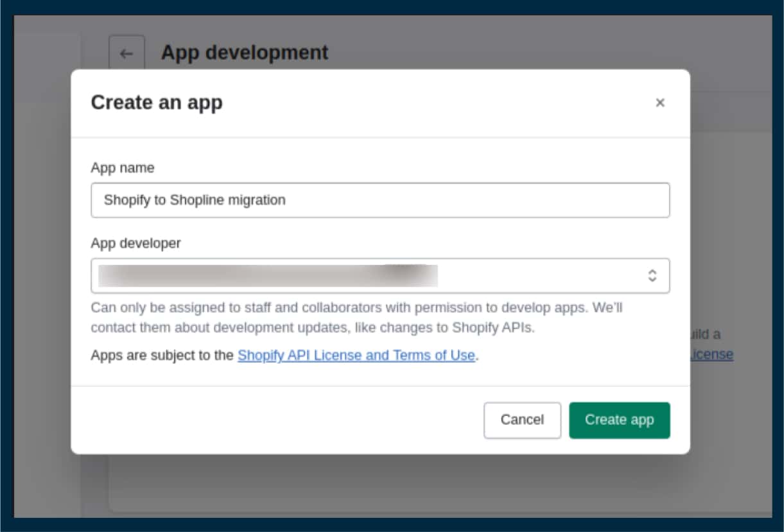Click the Create app button
This screenshot has height=532, width=784.
(x=619, y=420)
